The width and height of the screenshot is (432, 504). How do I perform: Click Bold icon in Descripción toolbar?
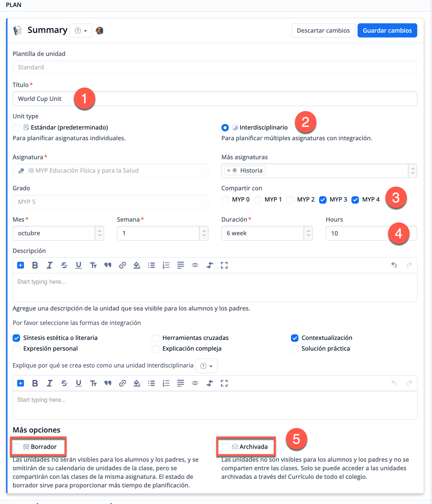(35, 265)
